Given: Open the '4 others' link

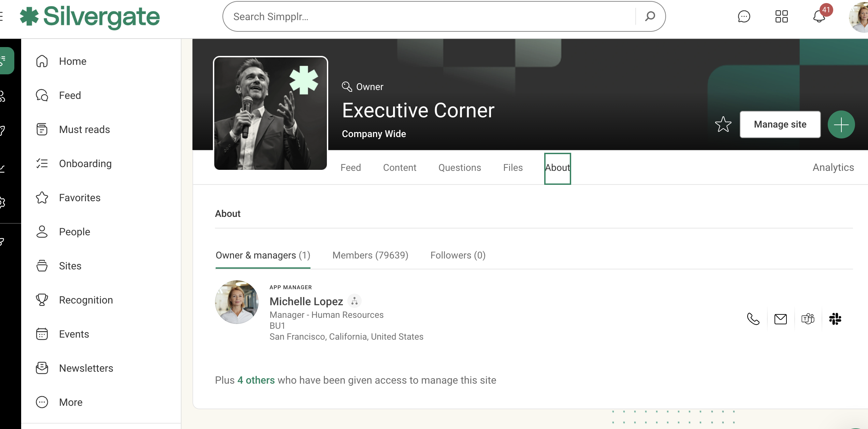Looking at the screenshot, I should (256, 380).
